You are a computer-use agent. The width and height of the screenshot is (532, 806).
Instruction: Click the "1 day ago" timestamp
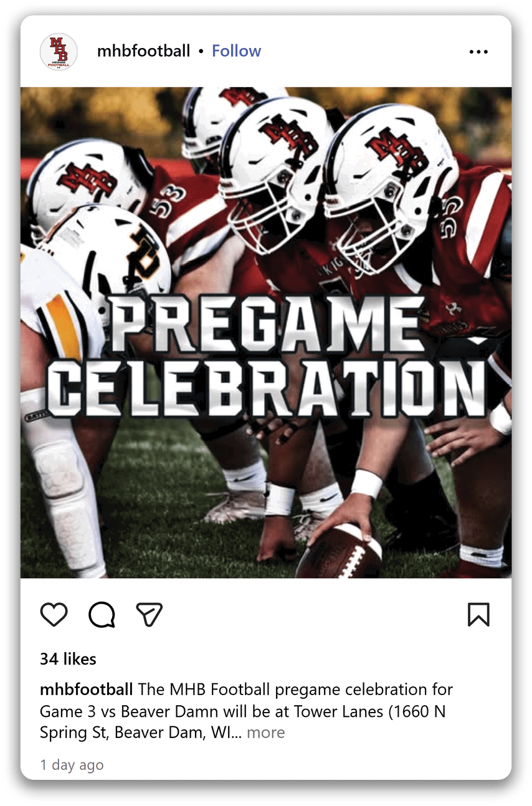pyautogui.click(x=72, y=765)
